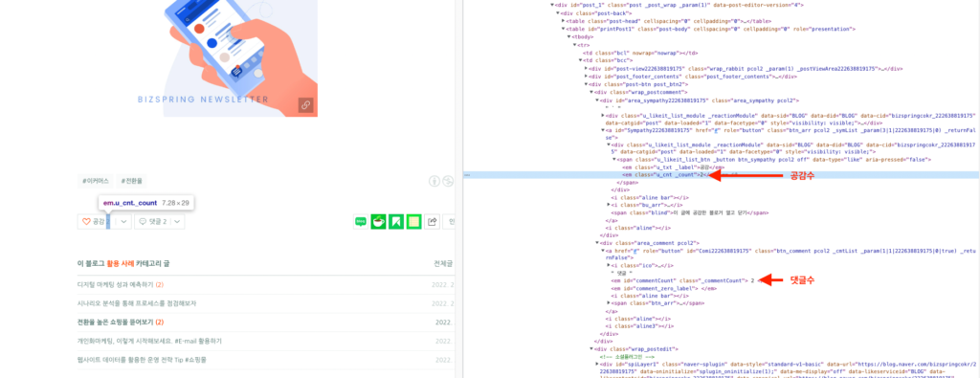This screenshot has height=378, width=980.
Task: Collapse the div class="wrap_postcomment" node
Action: (x=591, y=93)
